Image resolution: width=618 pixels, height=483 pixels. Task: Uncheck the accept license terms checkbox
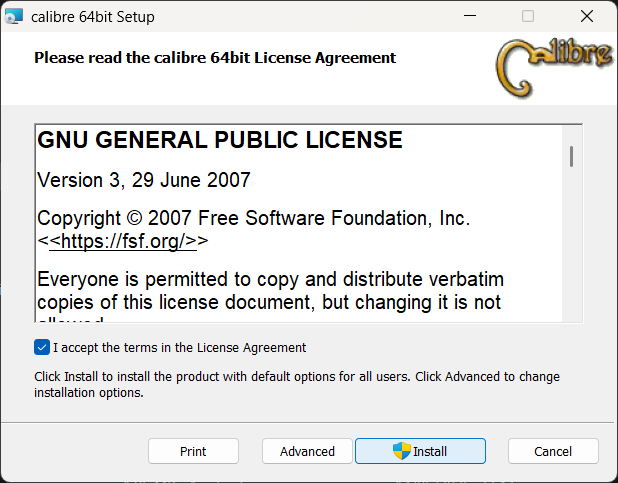pos(42,347)
